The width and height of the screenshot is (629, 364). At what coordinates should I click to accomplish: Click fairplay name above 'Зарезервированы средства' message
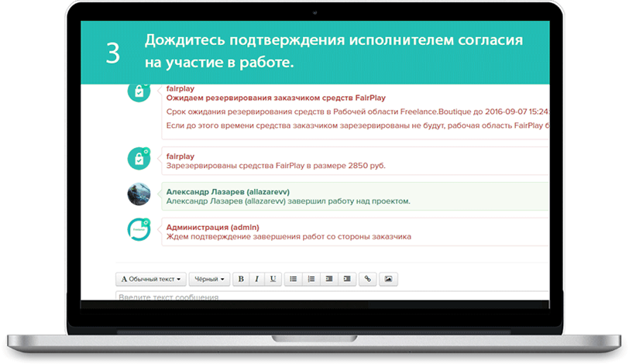coord(180,156)
